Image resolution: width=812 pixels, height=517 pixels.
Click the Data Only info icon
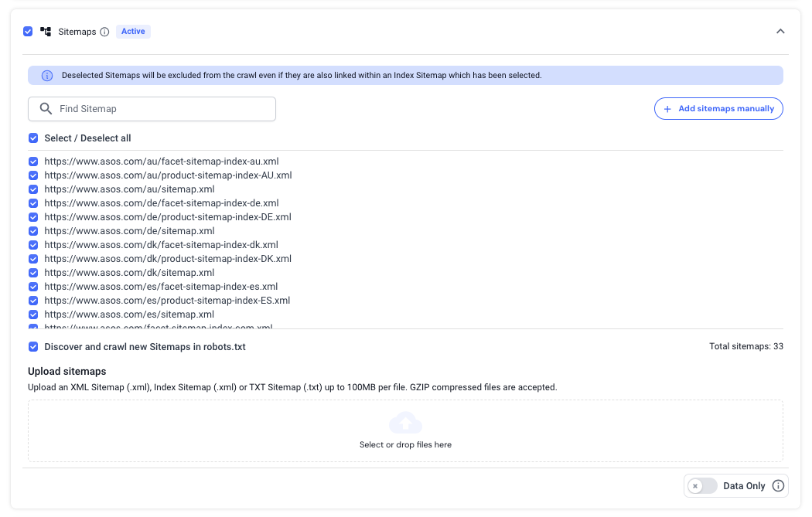tap(778, 486)
